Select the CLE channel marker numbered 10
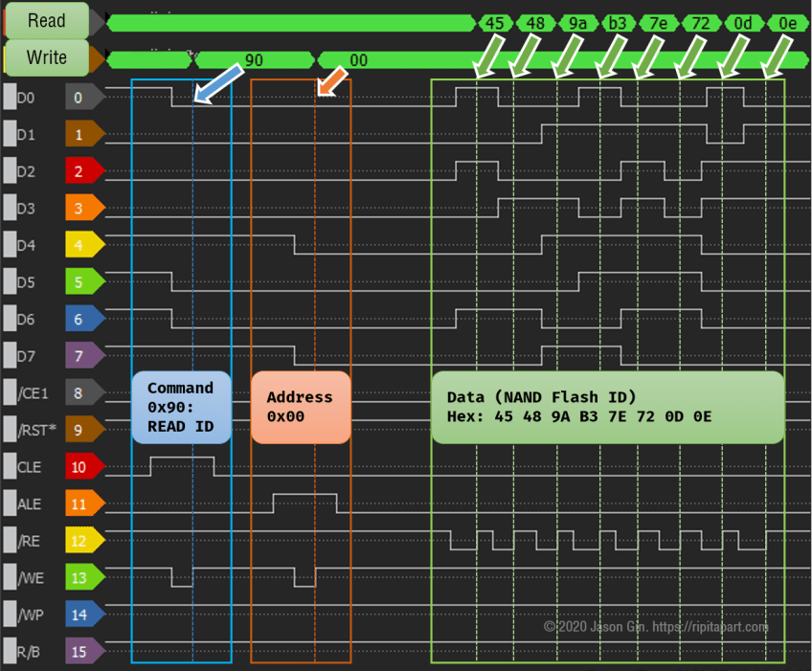This screenshot has height=671, width=812. pos(79,467)
